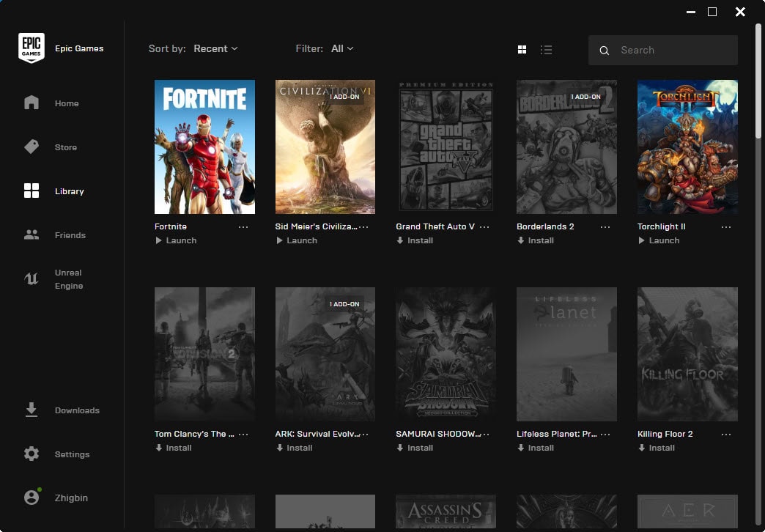
Task: Click the library's vertical scrollbar thumb
Action: [x=758, y=81]
